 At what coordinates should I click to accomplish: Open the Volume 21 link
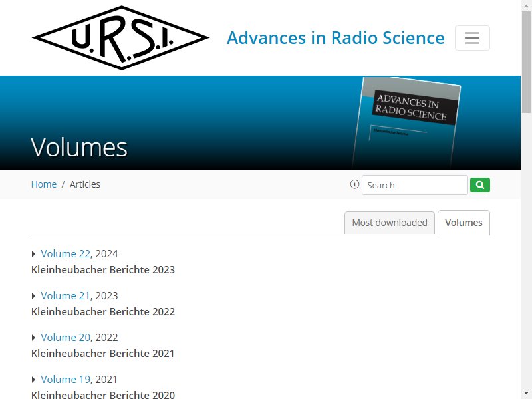tap(65, 296)
